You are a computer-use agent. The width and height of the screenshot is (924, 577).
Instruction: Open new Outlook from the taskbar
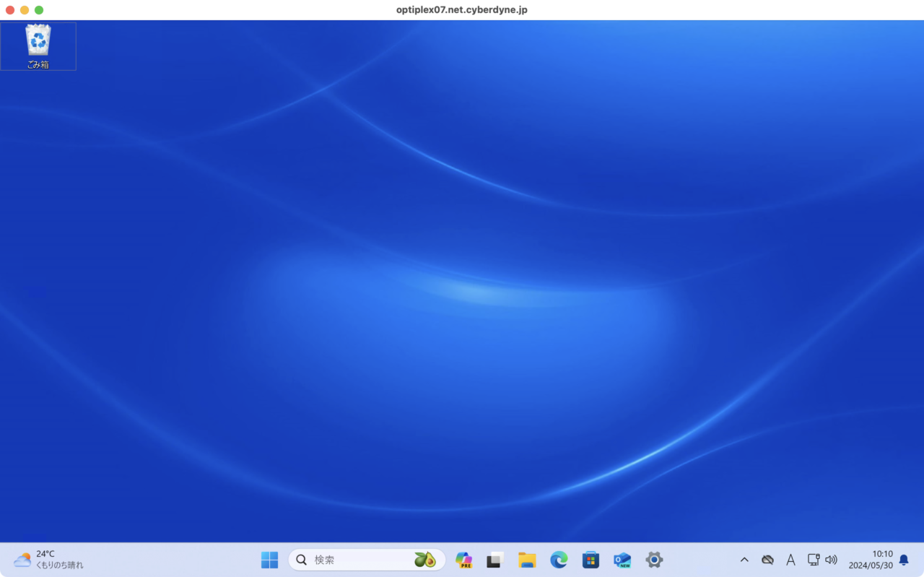point(622,560)
